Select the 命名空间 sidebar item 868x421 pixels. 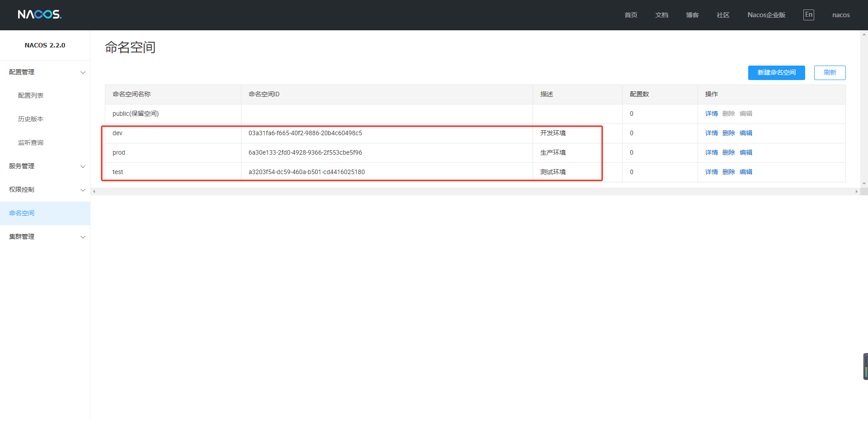45,213
